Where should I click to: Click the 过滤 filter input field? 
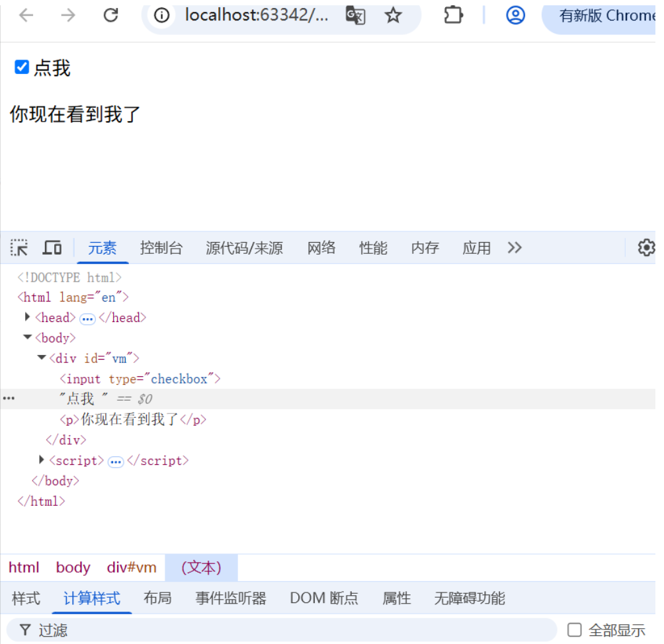click(282, 630)
